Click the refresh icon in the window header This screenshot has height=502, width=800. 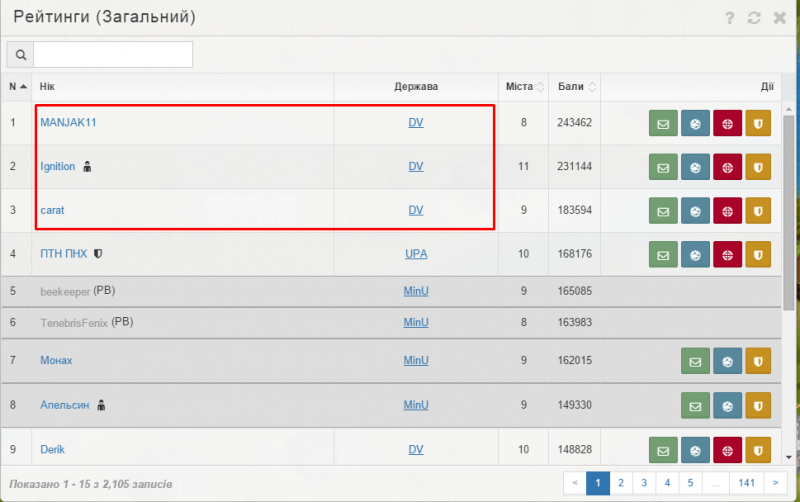(754, 18)
